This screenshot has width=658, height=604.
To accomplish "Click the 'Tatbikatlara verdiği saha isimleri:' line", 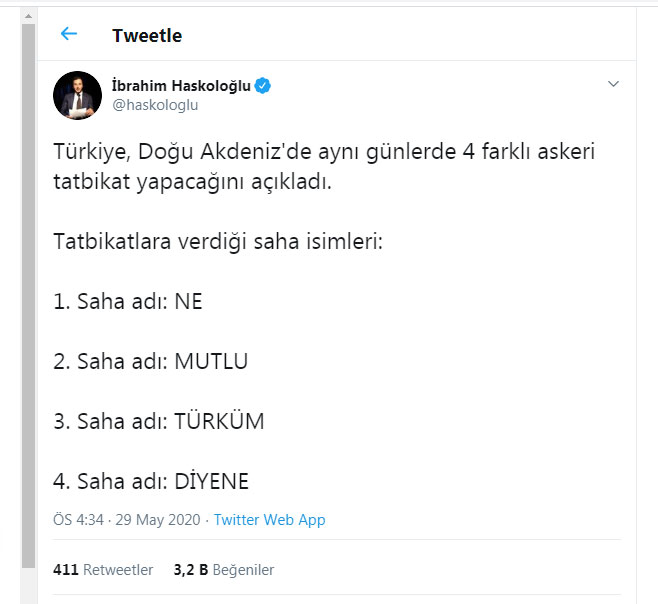I will coord(218,243).
